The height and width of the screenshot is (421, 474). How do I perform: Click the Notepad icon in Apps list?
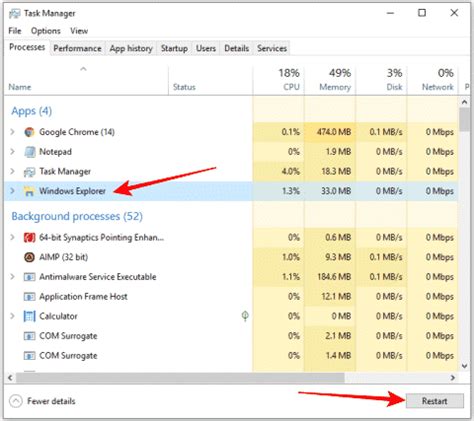click(x=29, y=152)
